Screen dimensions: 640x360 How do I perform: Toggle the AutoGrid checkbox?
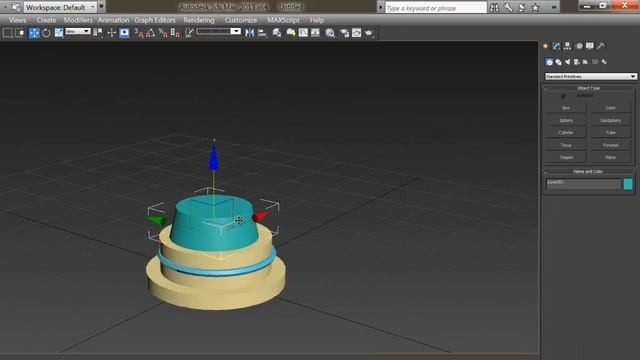pyautogui.click(x=563, y=96)
